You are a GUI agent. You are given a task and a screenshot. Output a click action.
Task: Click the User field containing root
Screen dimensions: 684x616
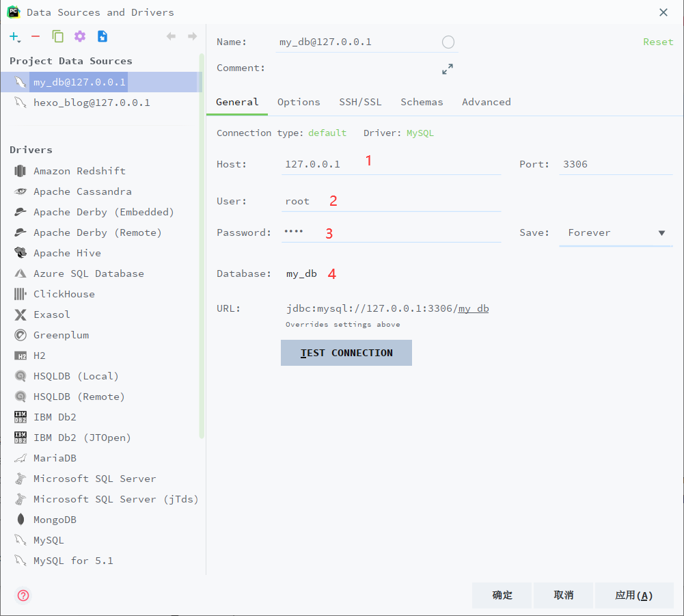[x=392, y=201]
